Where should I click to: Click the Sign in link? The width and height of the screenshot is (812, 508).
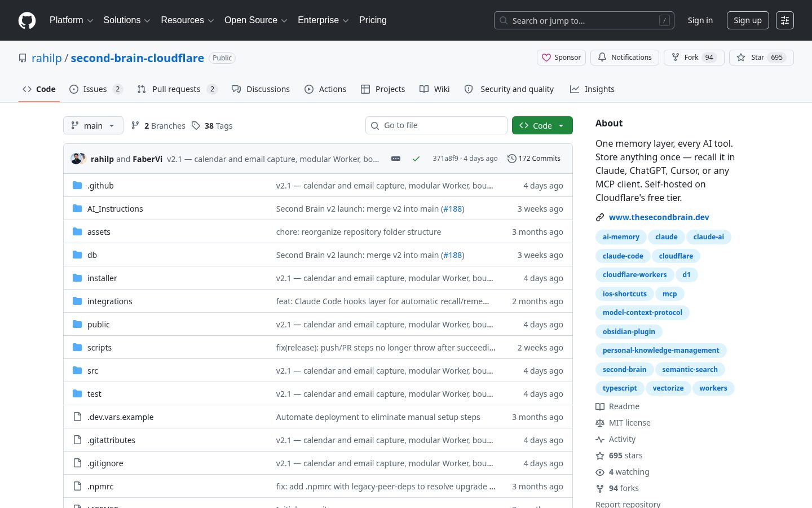[x=700, y=20]
